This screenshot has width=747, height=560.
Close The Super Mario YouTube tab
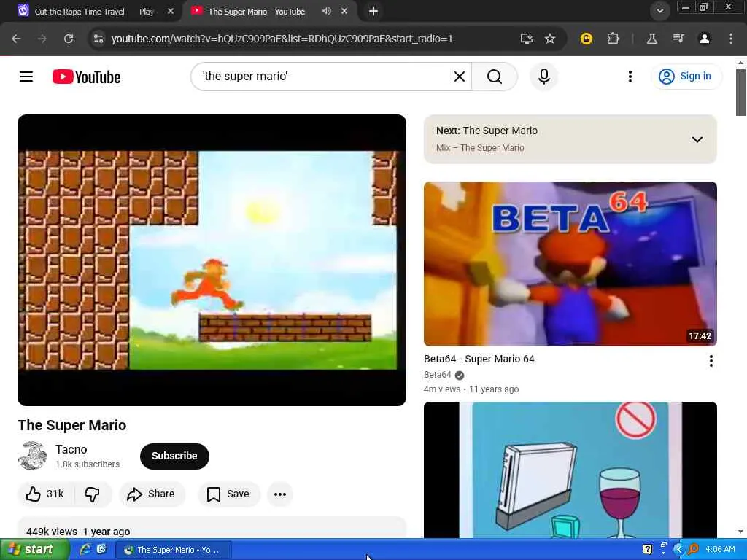(344, 11)
